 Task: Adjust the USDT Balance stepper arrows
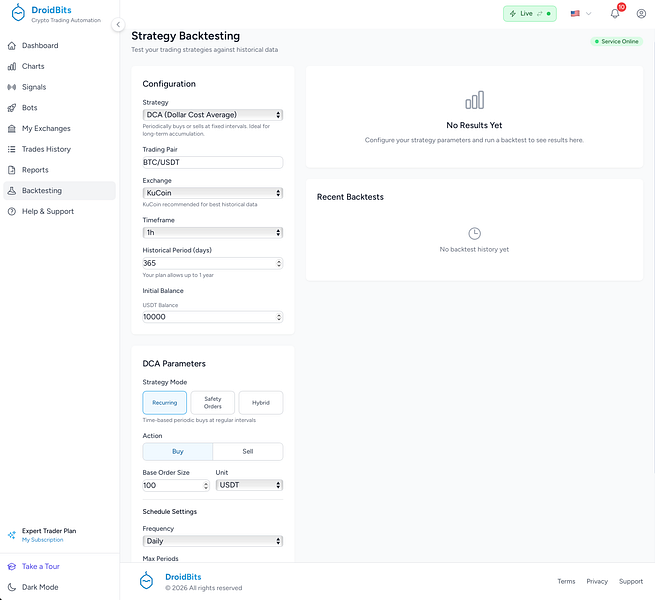tap(279, 317)
